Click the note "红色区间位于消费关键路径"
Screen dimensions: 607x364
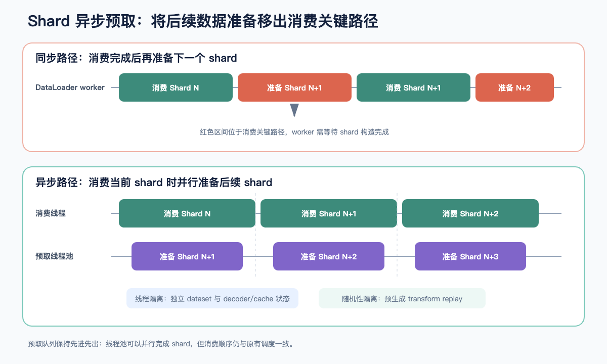[294, 132]
